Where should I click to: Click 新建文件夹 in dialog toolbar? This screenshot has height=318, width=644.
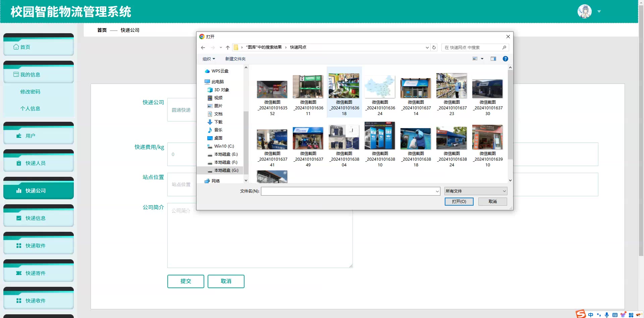point(235,59)
